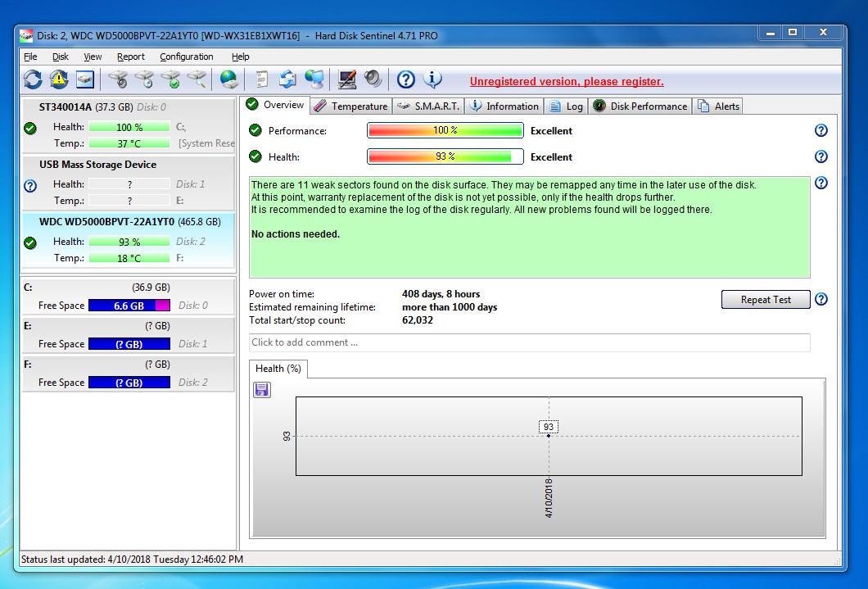868x589 pixels.
Task: Click the Performance 100 % gradient bar
Action: click(x=445, y=130)
